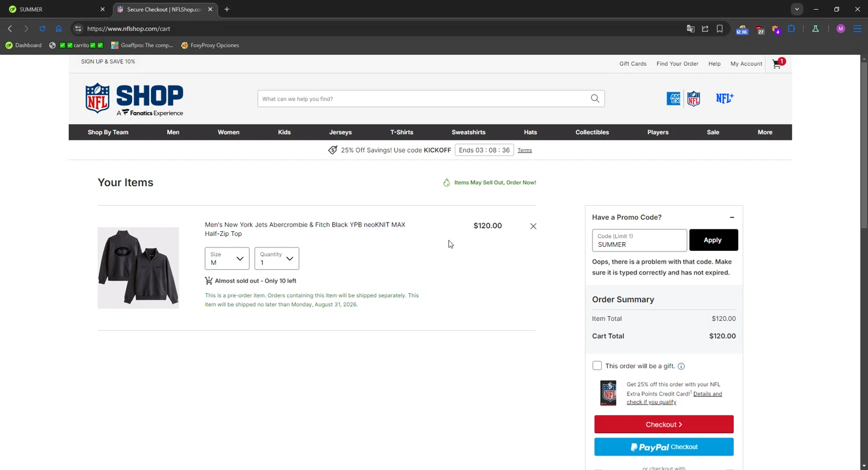The height and width of the screenshot is (470, 868).
Task: Open the Sale menu
Action: point(713,132)
